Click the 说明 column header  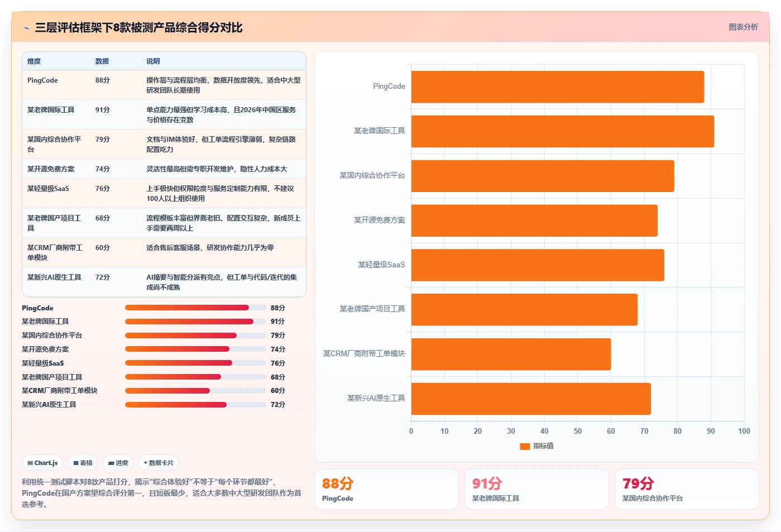(153, 61)
